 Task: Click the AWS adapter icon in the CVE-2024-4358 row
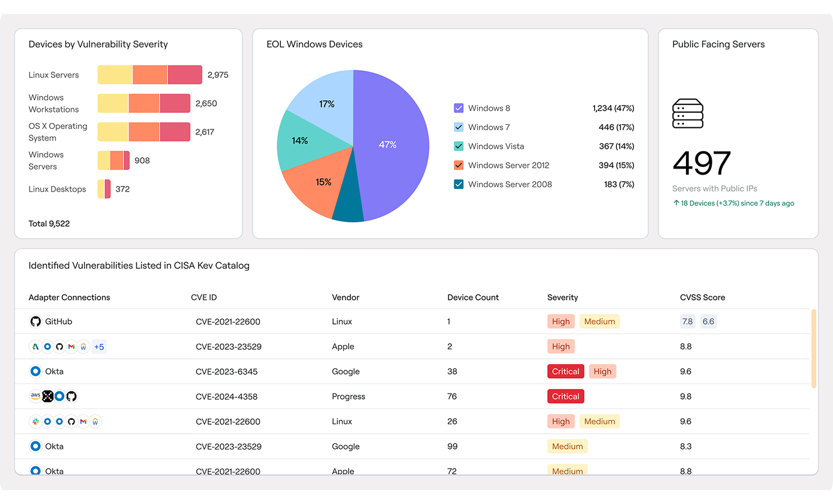[35, 396]
